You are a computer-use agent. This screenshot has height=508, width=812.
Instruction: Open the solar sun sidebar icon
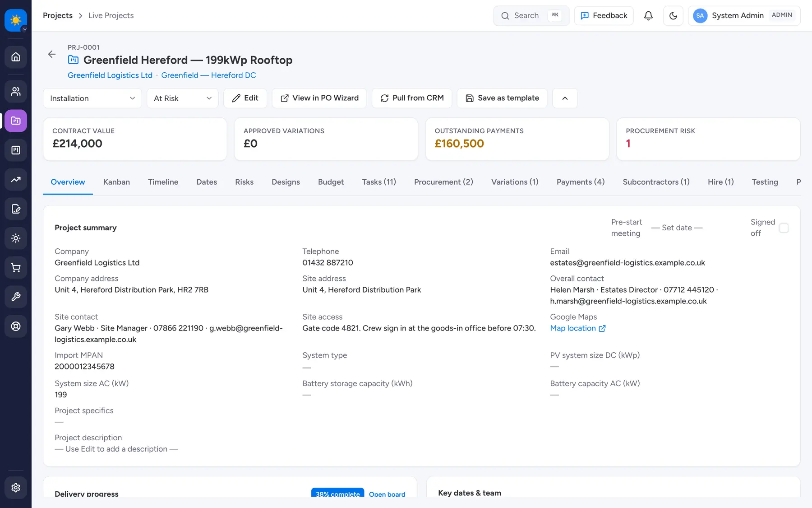(16, 238)
